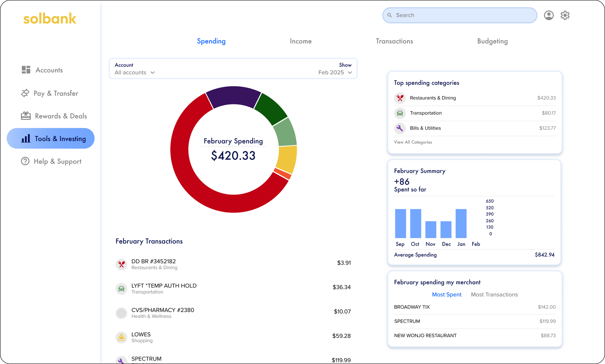
Task: Switch to Most Transactions merchant view
Action: pos(494,295)
